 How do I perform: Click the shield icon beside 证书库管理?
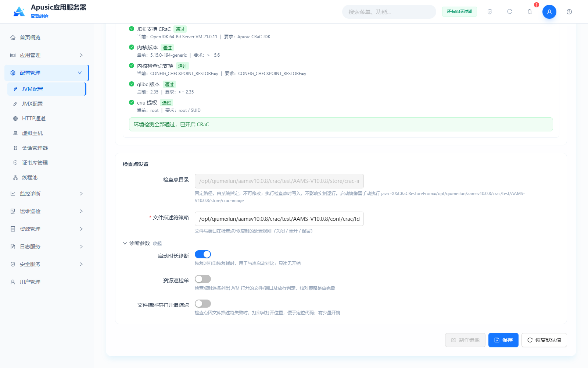point(15,163)
